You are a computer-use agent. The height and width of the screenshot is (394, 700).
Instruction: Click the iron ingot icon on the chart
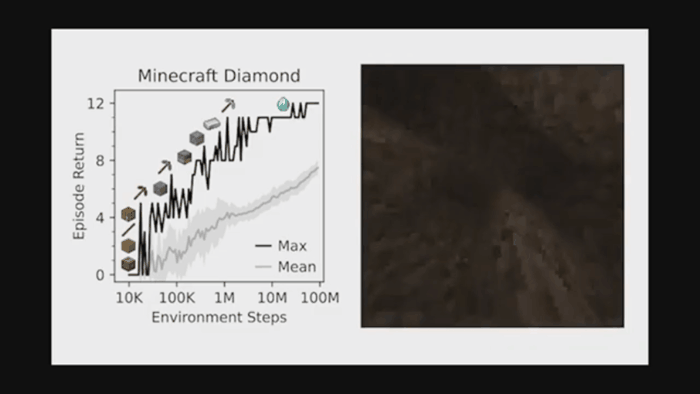point(212,124)
